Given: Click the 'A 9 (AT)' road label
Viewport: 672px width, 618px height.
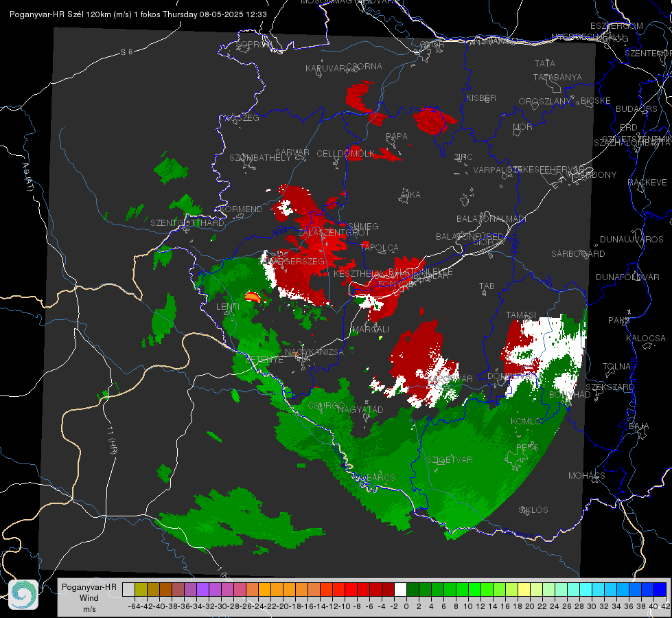Looking at the screenshot, I should tap(27, 176).
